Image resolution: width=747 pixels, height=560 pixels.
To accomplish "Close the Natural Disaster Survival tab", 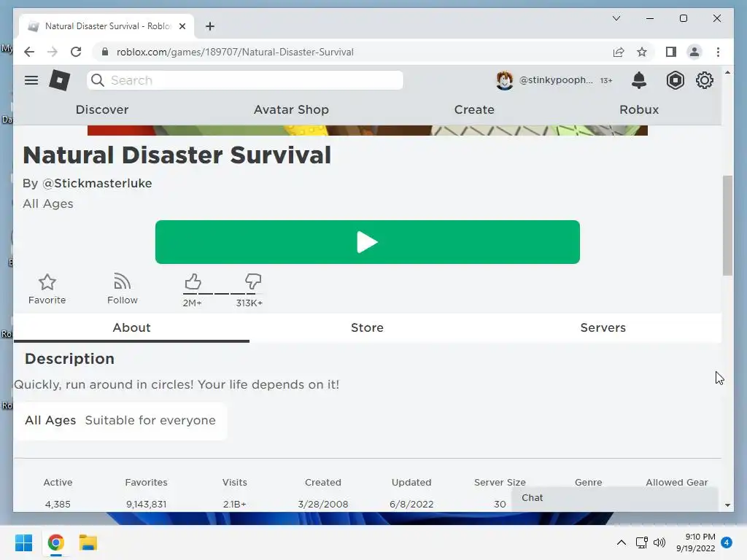I will coord(182,26).
